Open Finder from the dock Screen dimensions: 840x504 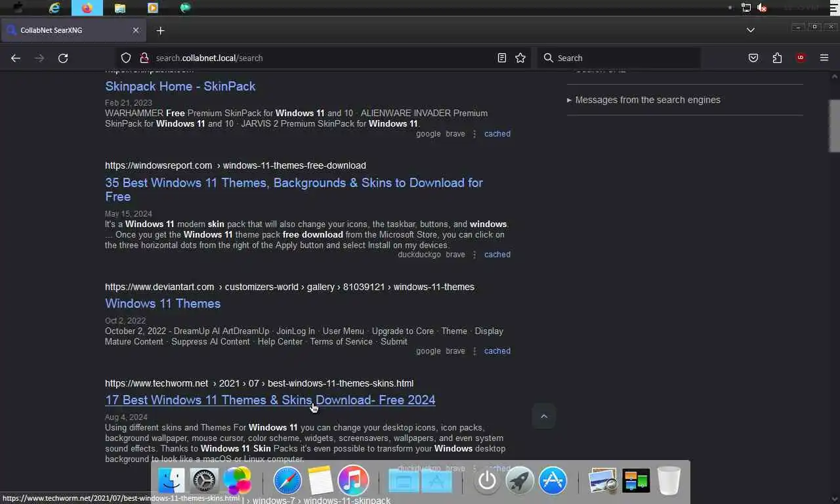[172, 481]
